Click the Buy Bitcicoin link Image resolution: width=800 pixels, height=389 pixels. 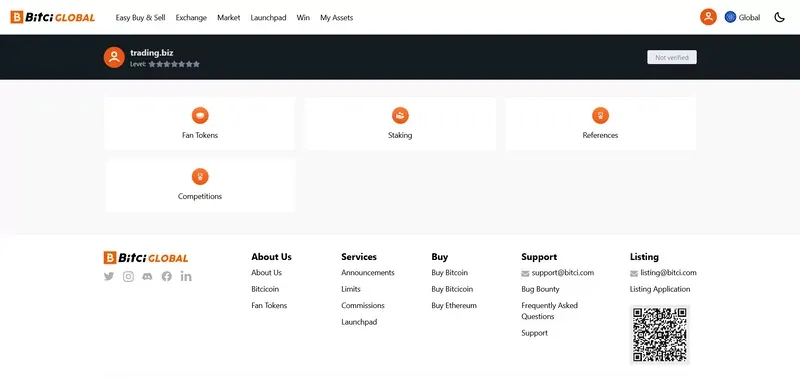coord(452,289)
